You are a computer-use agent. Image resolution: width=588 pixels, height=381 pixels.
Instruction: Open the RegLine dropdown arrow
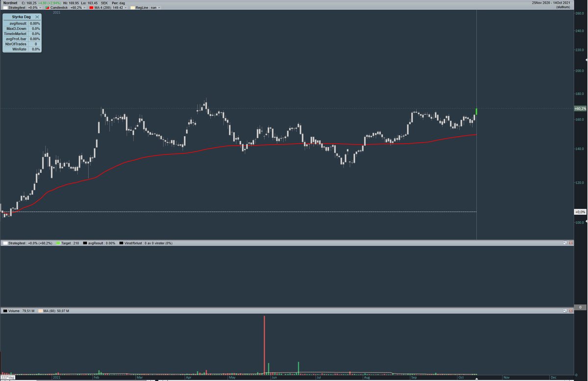pyautogui.click(x=159, y=8)
